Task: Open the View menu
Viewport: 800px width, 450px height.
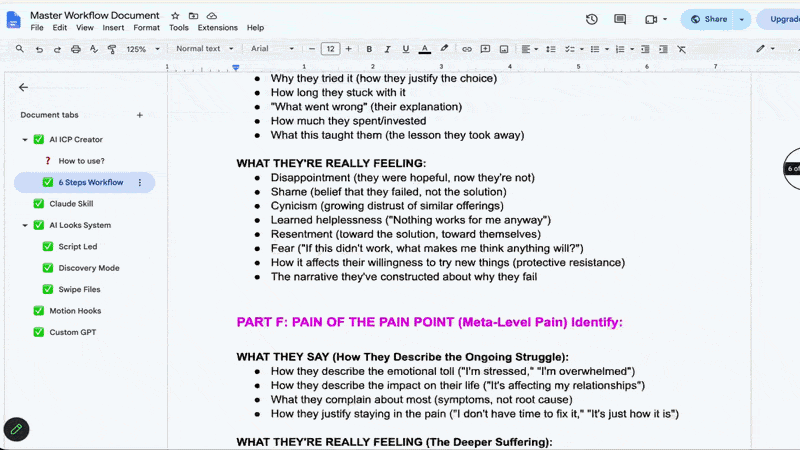Action: coord(85,28)
